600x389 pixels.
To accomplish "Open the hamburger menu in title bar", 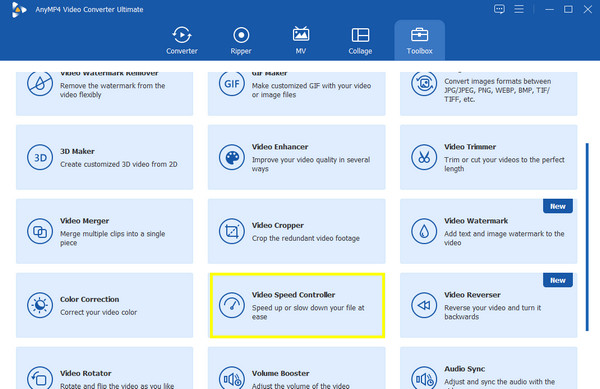I will click(519, 9).
